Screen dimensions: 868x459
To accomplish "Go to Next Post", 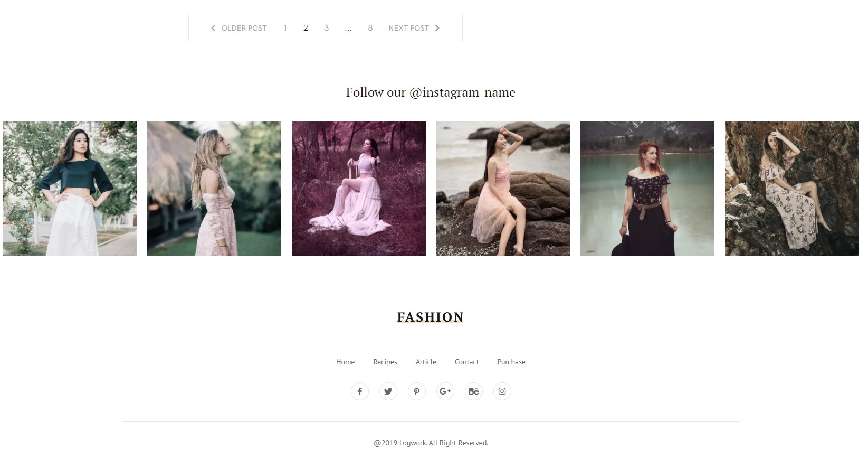I will [x=409, y=28].
